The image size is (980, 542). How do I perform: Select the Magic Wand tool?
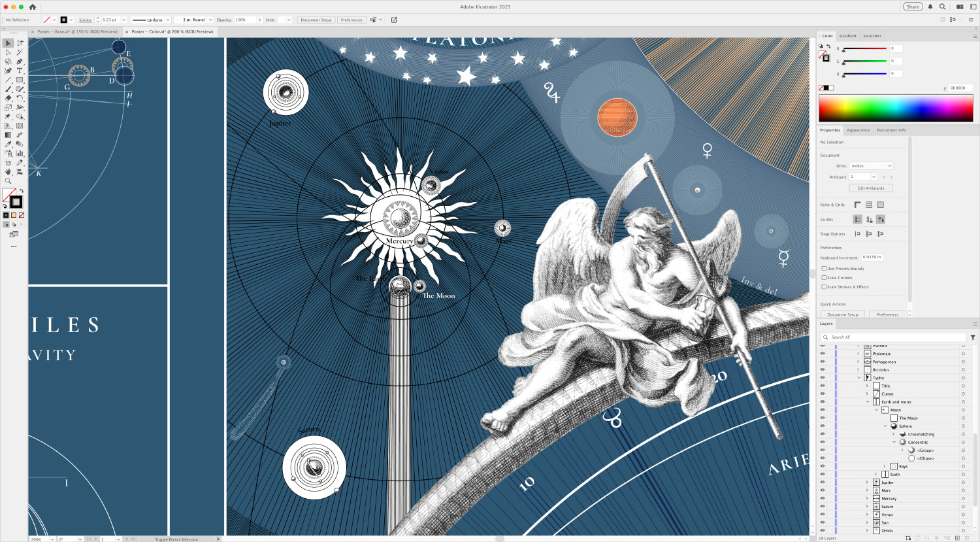20,52
